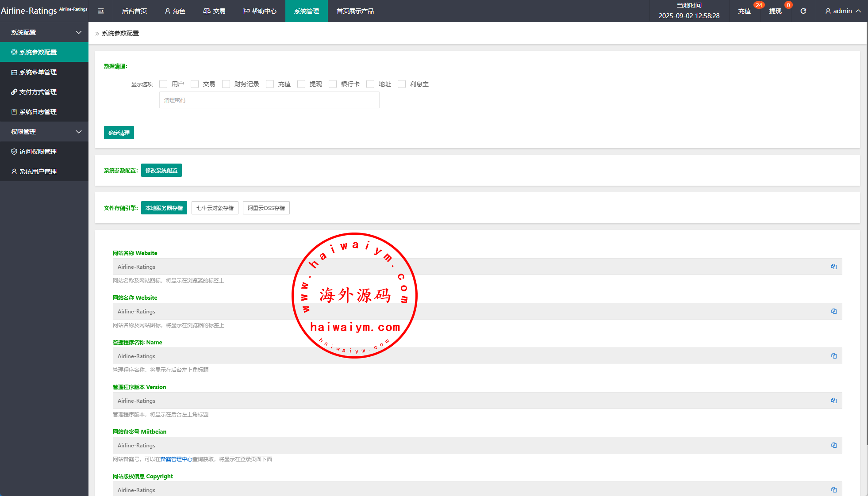Open the access permission management item
Screen dimensions: 868x496
pos(38,152)
